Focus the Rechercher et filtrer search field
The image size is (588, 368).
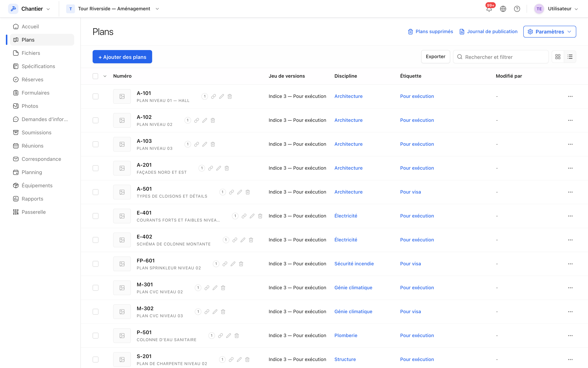click(501, 57)
